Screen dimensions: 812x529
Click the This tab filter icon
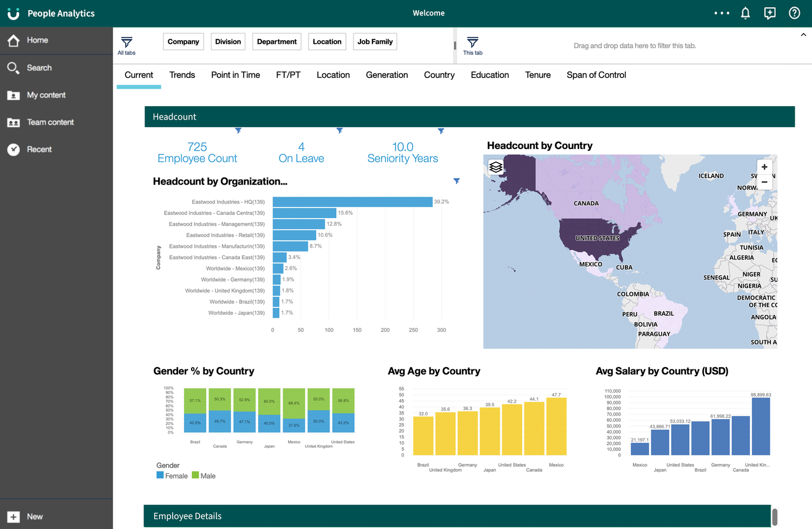473,43
